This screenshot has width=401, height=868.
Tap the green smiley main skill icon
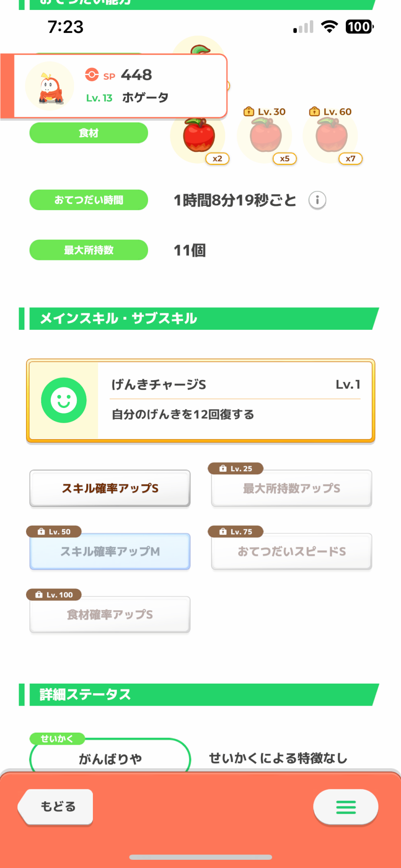pos(64,400)
